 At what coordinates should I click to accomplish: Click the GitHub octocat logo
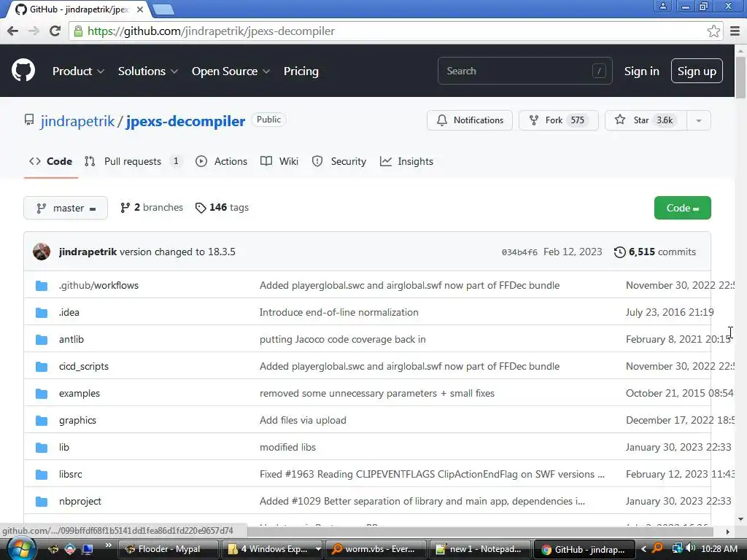pos(23,71)
